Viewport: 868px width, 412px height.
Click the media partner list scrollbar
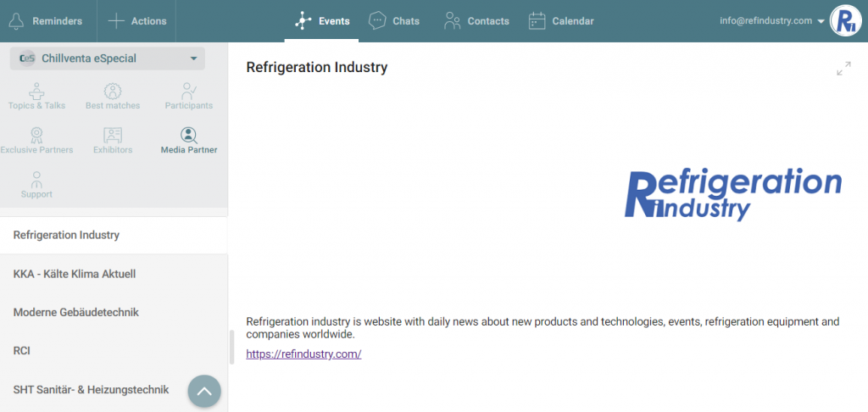pos(232,348)
